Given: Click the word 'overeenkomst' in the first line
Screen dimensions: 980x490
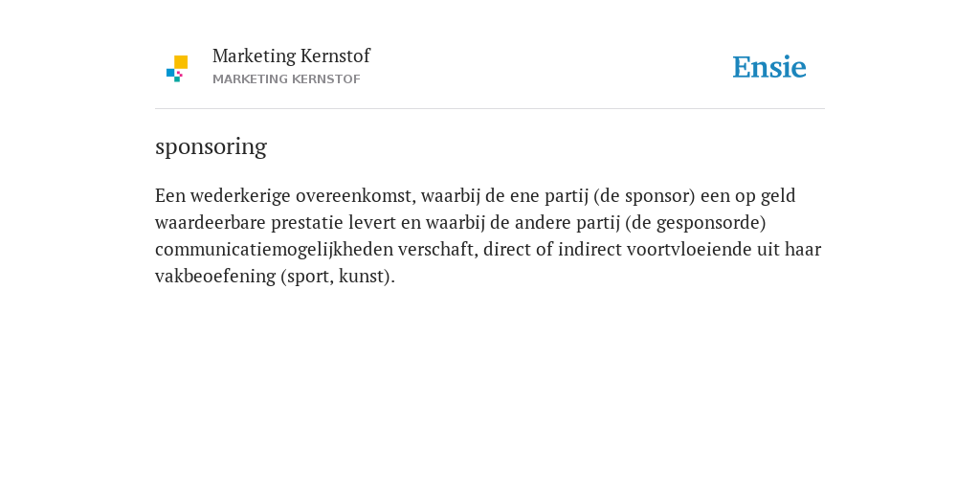Looking at the screenshot, I should [x=356, y=195].
